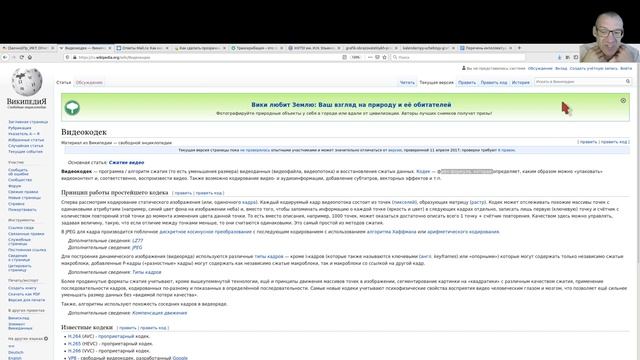Open the Править edit tab
Screen dimensions: 640x360
467,82
